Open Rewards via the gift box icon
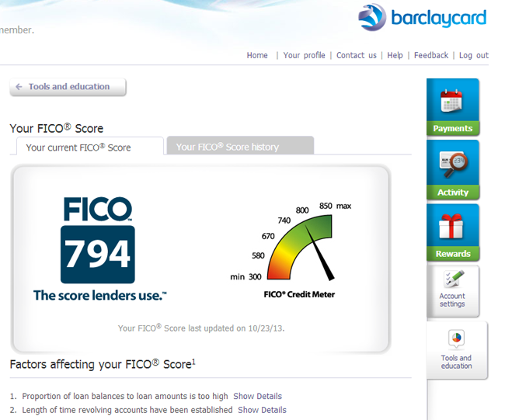Screen dimensions: 505x420 [451, 226]
